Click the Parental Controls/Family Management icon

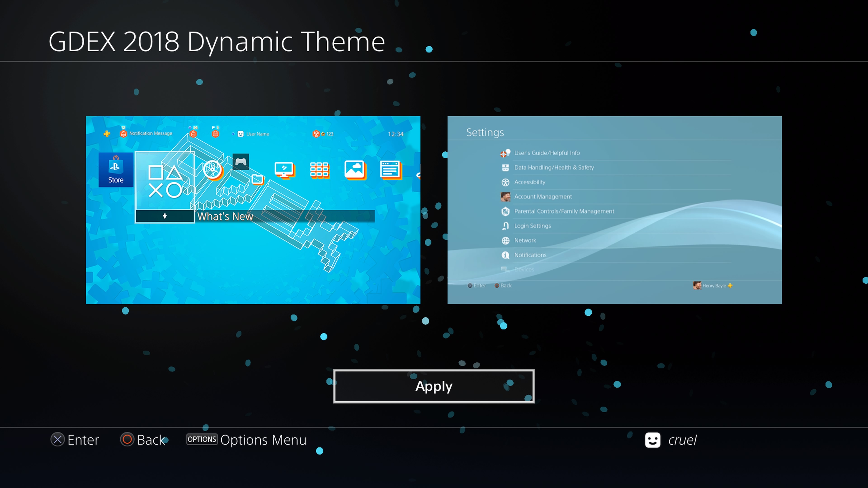[505, 211]
